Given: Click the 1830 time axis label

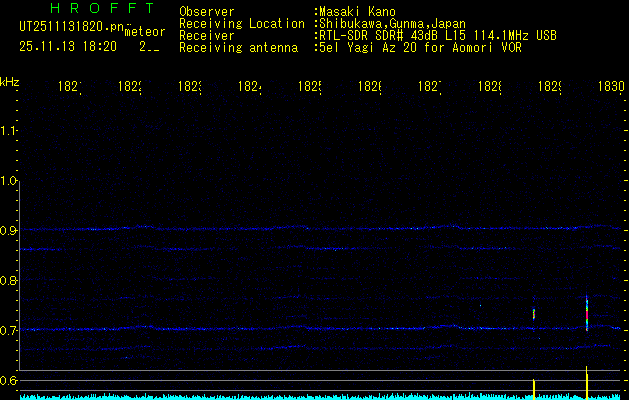Looking at the screenshot, I should pyautogui.click(x=611, y=87).
